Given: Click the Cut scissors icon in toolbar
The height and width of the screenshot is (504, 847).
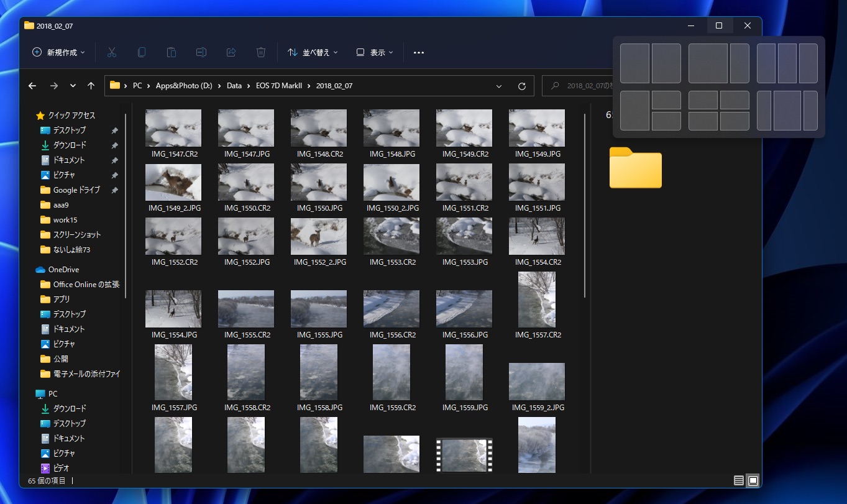Looking at the screenshot, I should click(112, 53).
